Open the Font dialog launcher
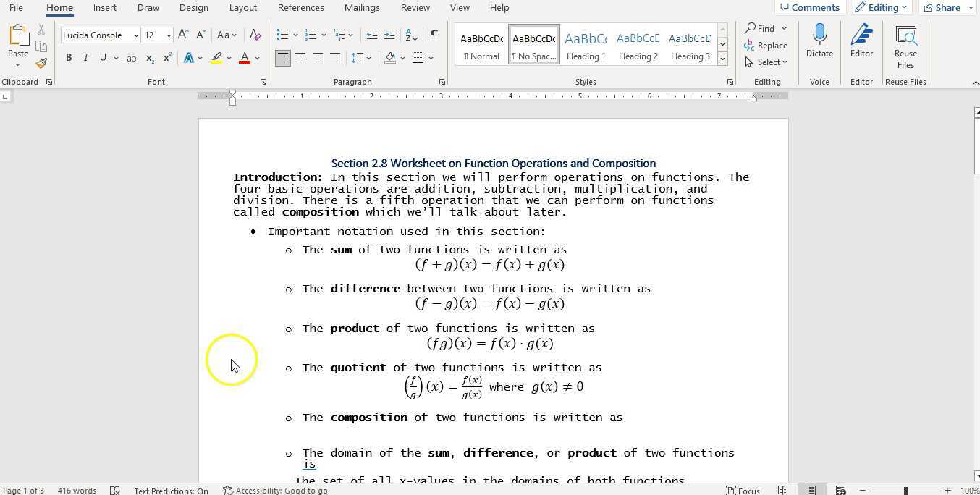The image size is (980, 495). (x=263, y=82)
